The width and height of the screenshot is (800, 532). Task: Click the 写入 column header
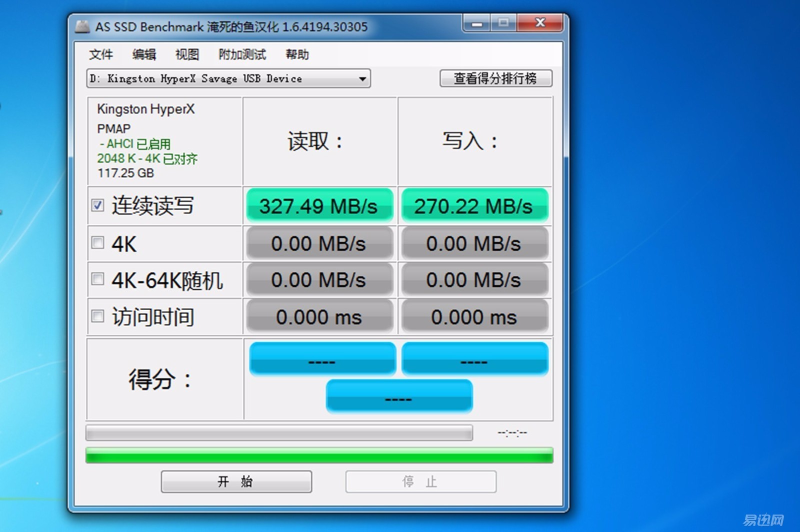click(x=471, y=141)
